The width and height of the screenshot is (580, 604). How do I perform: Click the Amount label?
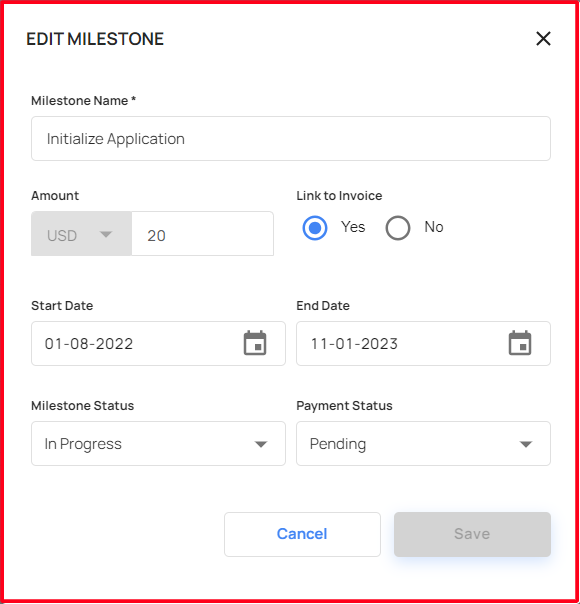coord(55,196)
